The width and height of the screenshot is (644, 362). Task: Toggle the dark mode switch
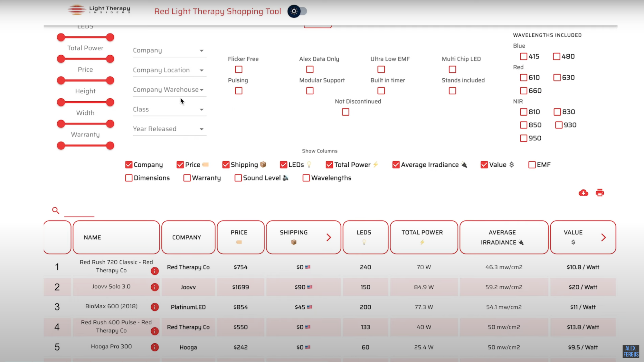(297, 11)
